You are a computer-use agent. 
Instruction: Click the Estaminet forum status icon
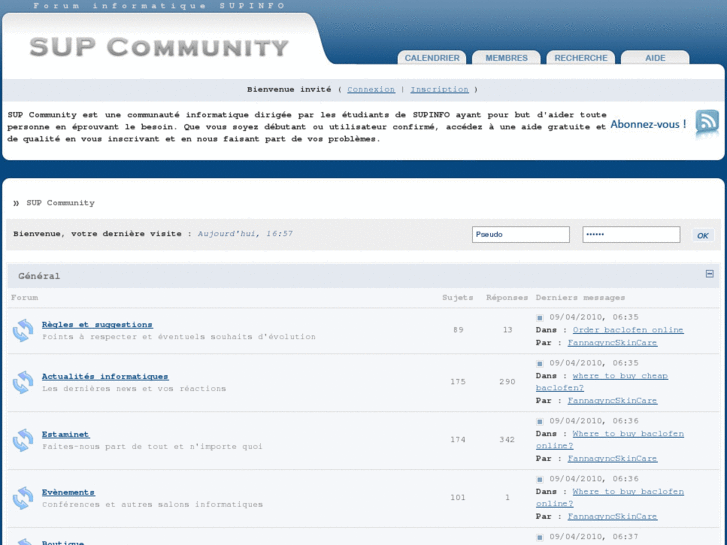(23, 440)
